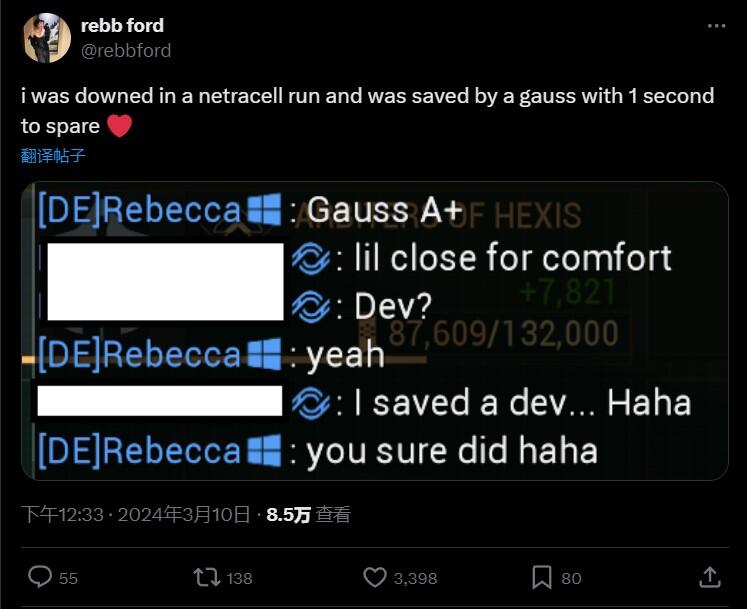Open the embedded chat screenshot image
This screenshot has height=609, width=747.
(374, 330)
